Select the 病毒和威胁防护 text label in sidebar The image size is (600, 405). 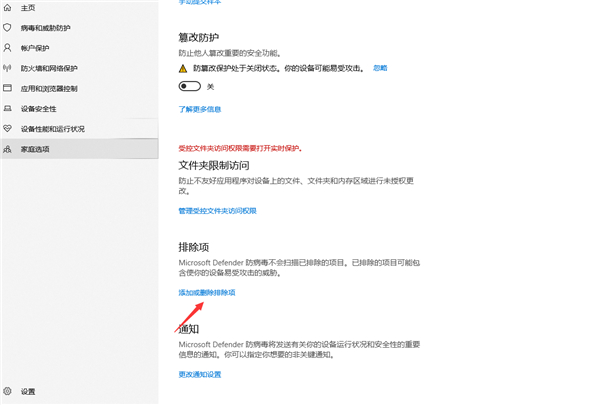pos(47,29)
